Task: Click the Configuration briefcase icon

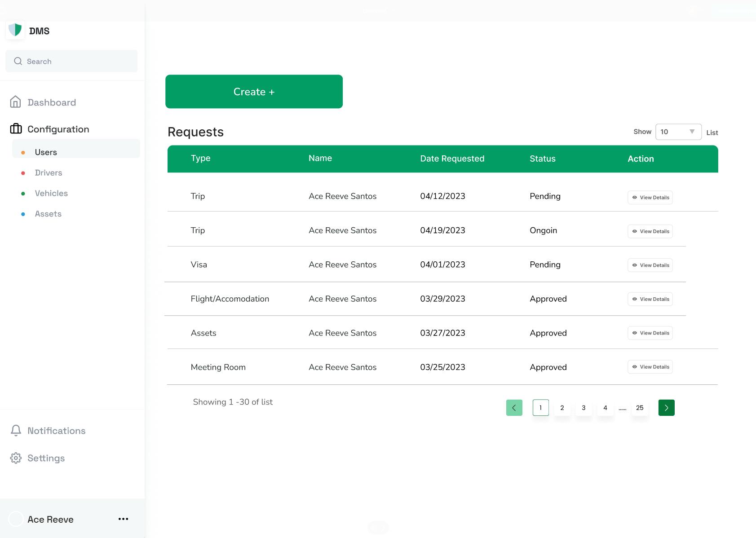Action: (16, 129)
